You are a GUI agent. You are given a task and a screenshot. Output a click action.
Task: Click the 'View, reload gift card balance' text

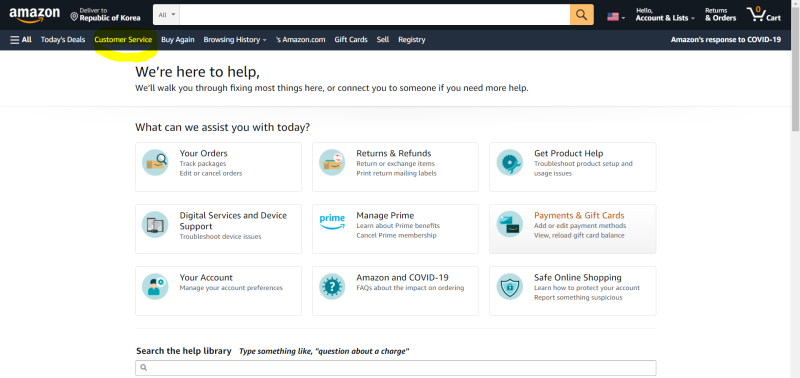point(579,236)
